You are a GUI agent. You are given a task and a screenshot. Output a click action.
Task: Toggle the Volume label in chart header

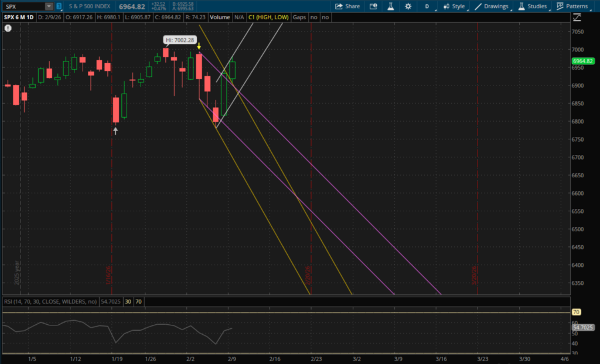click(x=220, y=18)
